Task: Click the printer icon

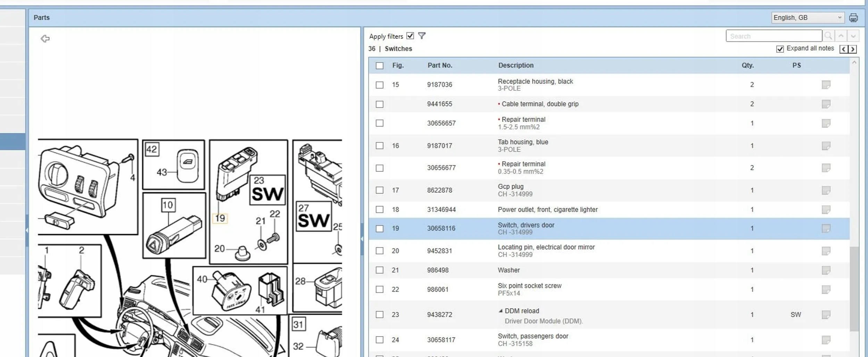Action: (x=853, y=17)
